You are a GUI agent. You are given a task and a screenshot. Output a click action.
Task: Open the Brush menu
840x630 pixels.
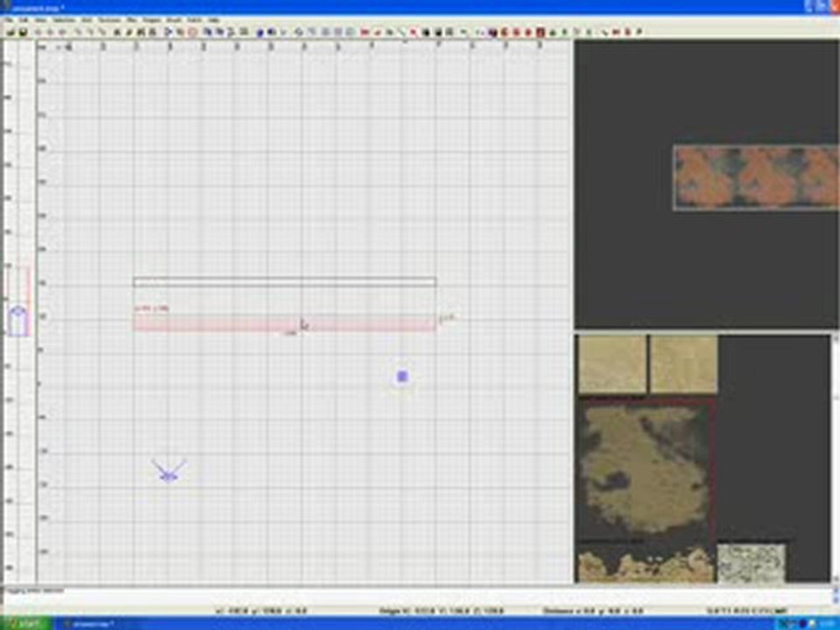pyautogui.click(x=174, y=20)
